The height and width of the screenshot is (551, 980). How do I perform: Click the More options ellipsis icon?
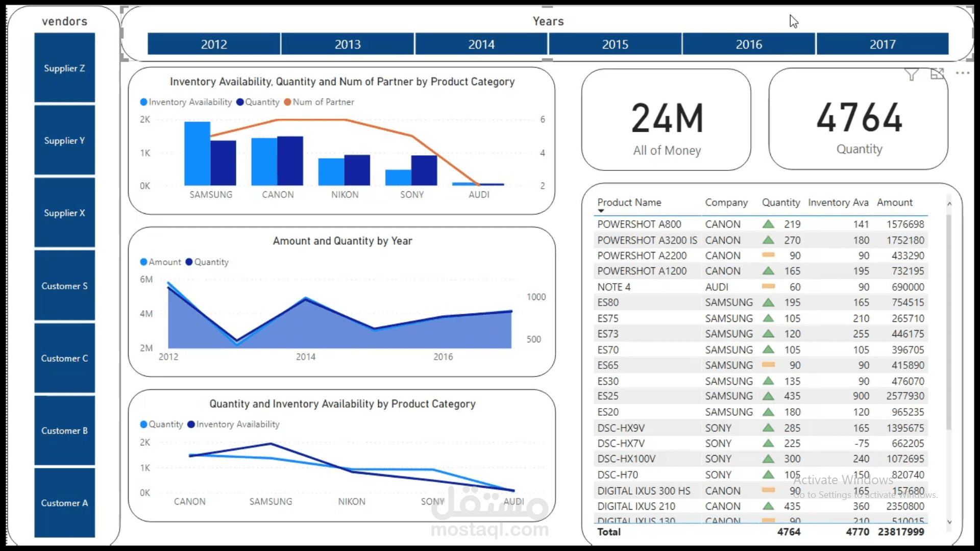tap(963, 73)
